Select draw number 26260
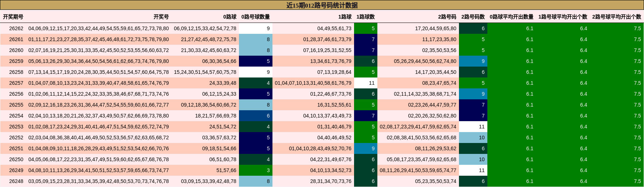The width and height of the screenshot is (644, 187). 16,50
